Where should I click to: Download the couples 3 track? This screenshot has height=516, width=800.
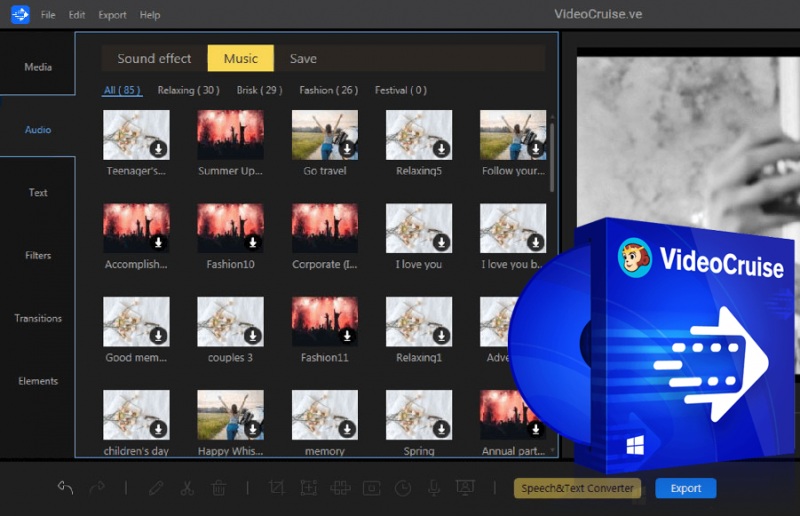coord(253,336)
